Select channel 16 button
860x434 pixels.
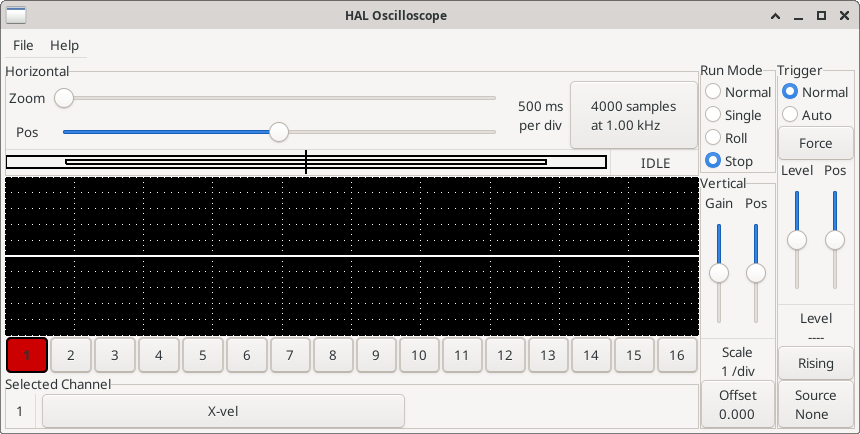677,354
